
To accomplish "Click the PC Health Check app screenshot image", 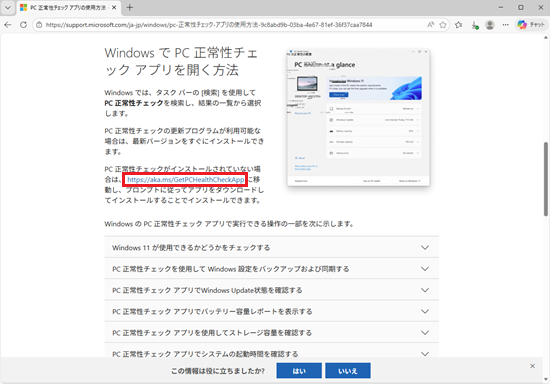I will (358, 117).
